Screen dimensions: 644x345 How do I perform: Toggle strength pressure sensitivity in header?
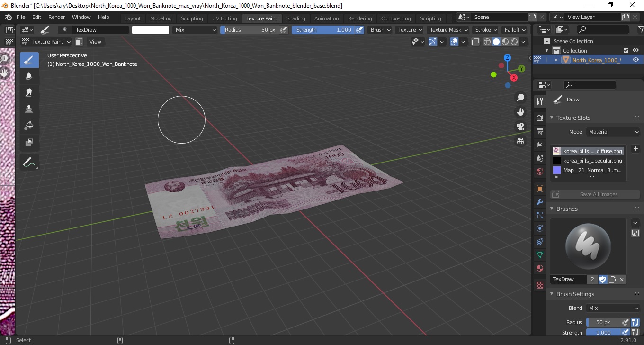pos(359,30)
